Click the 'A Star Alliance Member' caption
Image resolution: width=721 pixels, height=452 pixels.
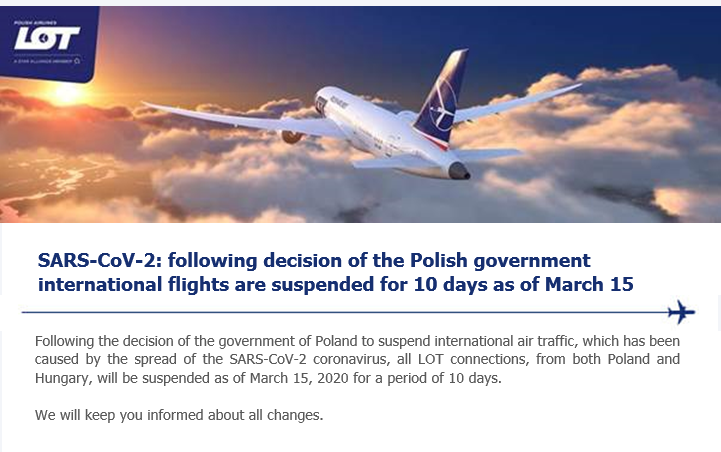[42, 61]
